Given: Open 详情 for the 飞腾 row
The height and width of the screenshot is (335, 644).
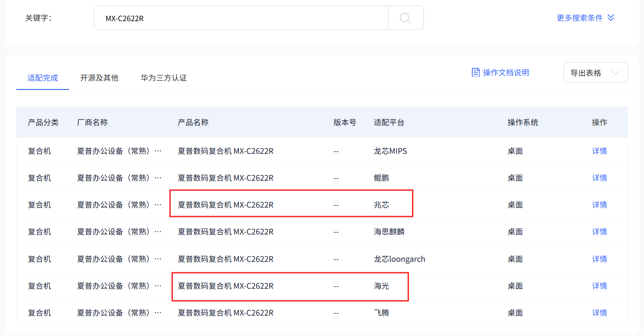Looking at the screenshot, I should pyautogui.click(x=600, y=313).
